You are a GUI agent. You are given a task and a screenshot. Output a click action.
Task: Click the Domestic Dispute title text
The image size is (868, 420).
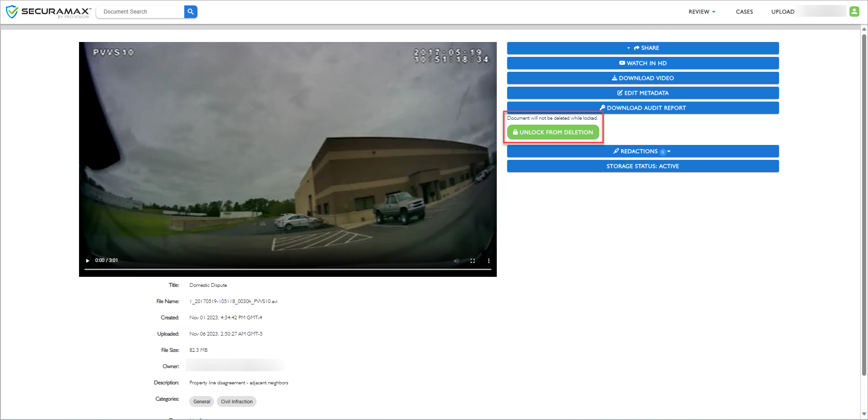pos(208,285)
